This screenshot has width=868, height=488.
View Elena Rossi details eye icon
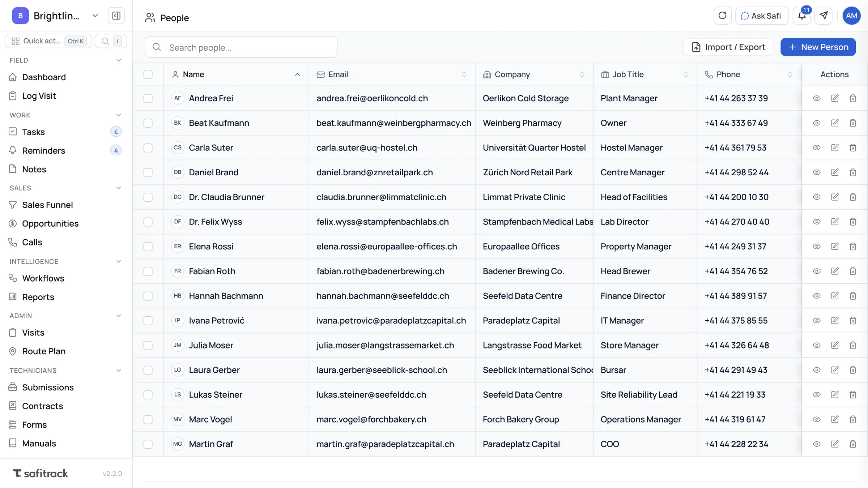817,247
